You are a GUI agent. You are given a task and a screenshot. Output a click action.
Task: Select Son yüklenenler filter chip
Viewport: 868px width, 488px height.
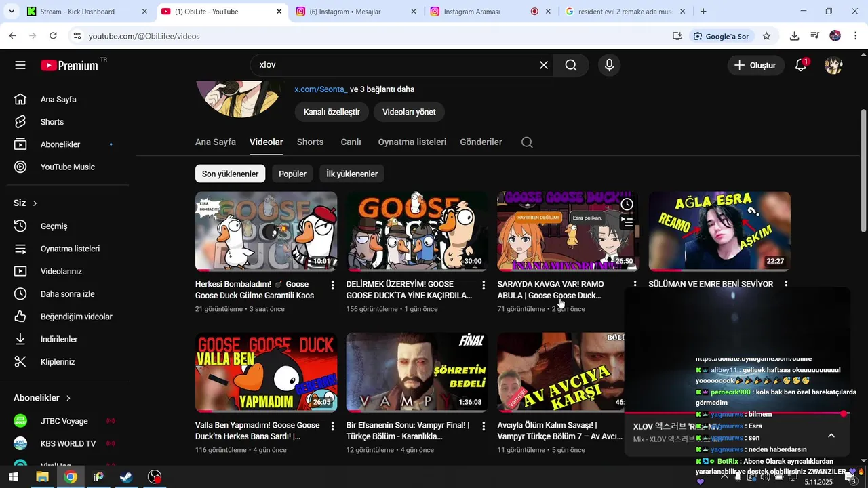point(230,174)
